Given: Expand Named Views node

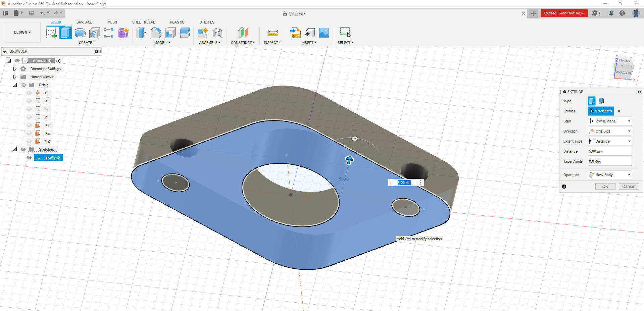Looking at the screenshot, I should click(15, 77).
